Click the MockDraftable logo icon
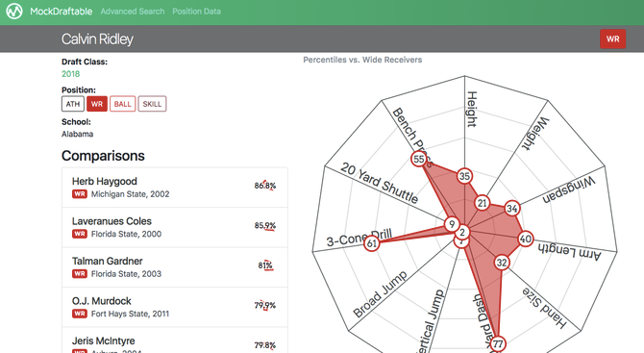This screenshot has height=353, width=644. point(14,12)
